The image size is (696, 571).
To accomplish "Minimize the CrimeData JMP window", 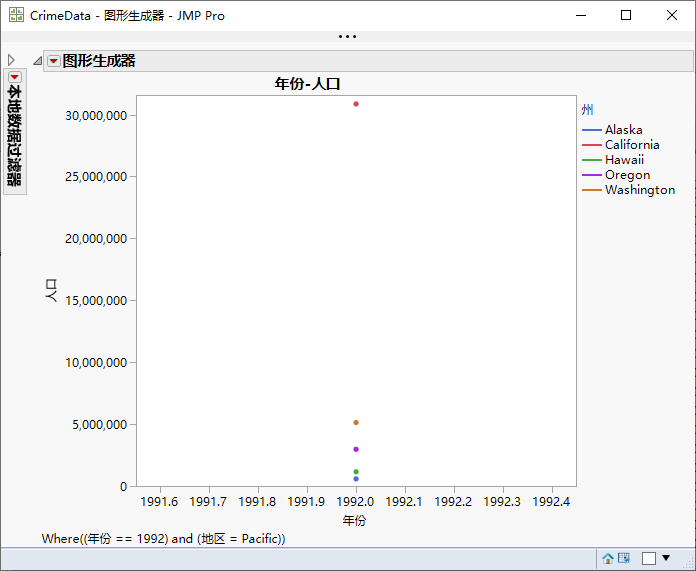I will click(x=581, y=15).
